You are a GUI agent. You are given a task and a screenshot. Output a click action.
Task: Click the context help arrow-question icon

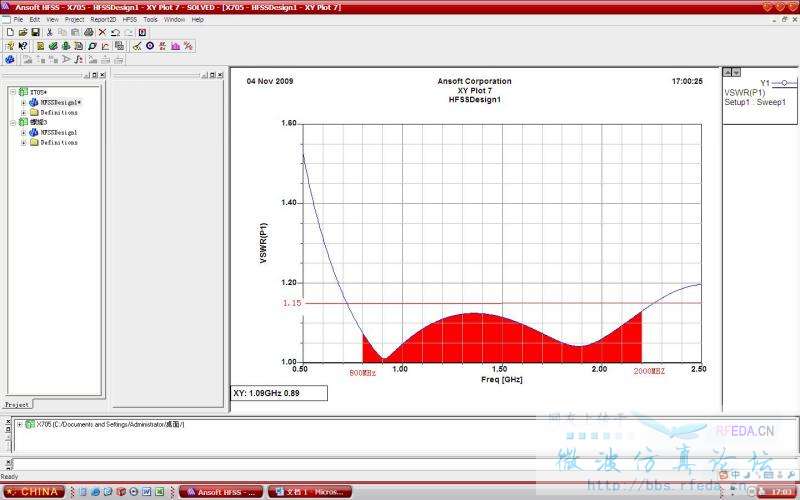point(23,46)
